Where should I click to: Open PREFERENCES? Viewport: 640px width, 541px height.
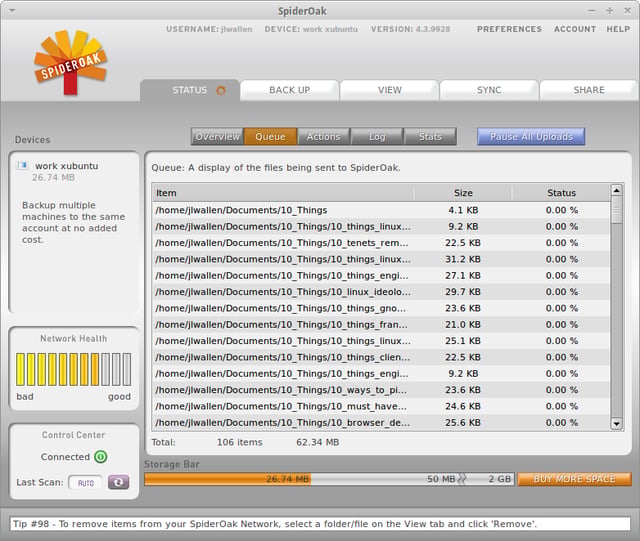[509, 29]
